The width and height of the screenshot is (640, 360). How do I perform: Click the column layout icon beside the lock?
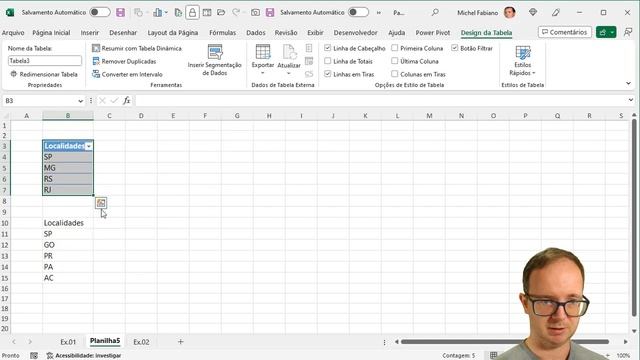(x=207, y=13)
